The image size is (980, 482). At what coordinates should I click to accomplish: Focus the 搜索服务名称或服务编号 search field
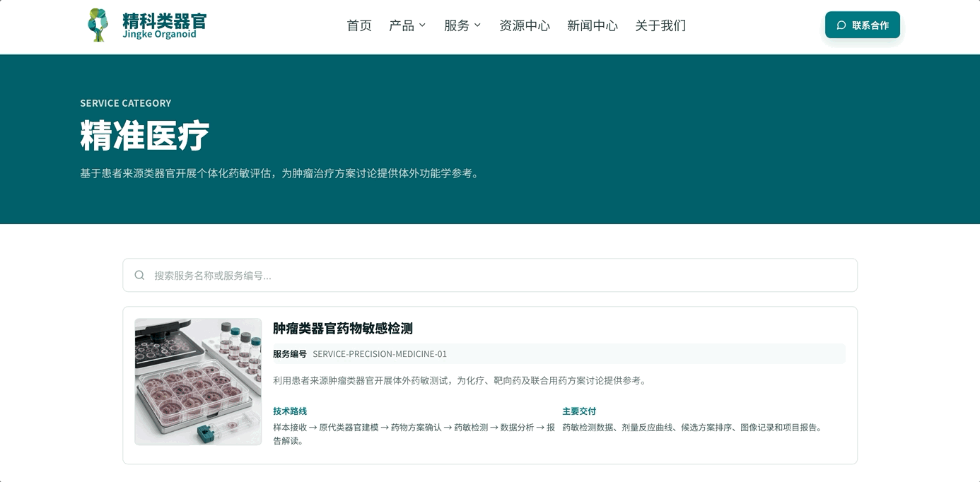point(490,275)
